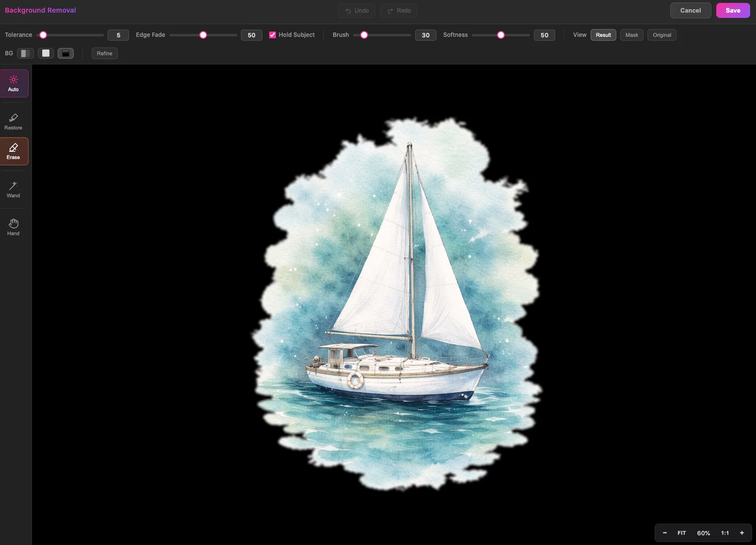Set checkerboard transparent background preview
The height and width of the screenshot is (545, 756).
25,53
